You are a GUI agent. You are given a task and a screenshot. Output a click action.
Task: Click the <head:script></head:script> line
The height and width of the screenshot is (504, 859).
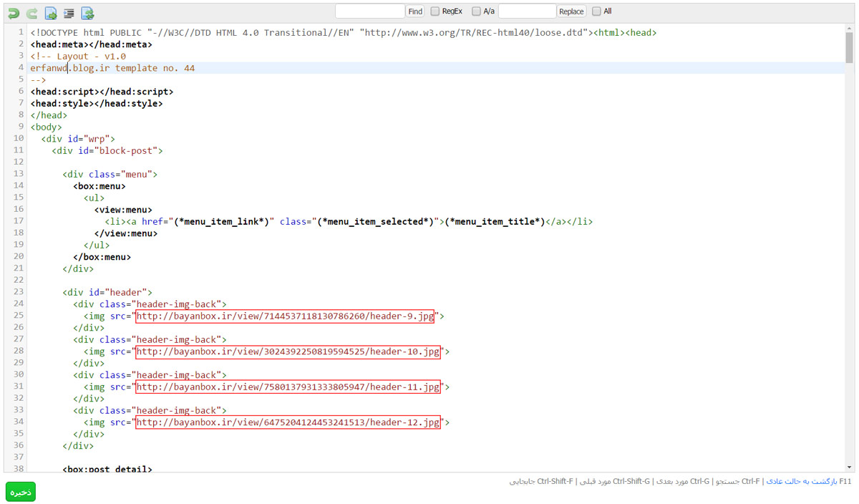tap(102, 92)
